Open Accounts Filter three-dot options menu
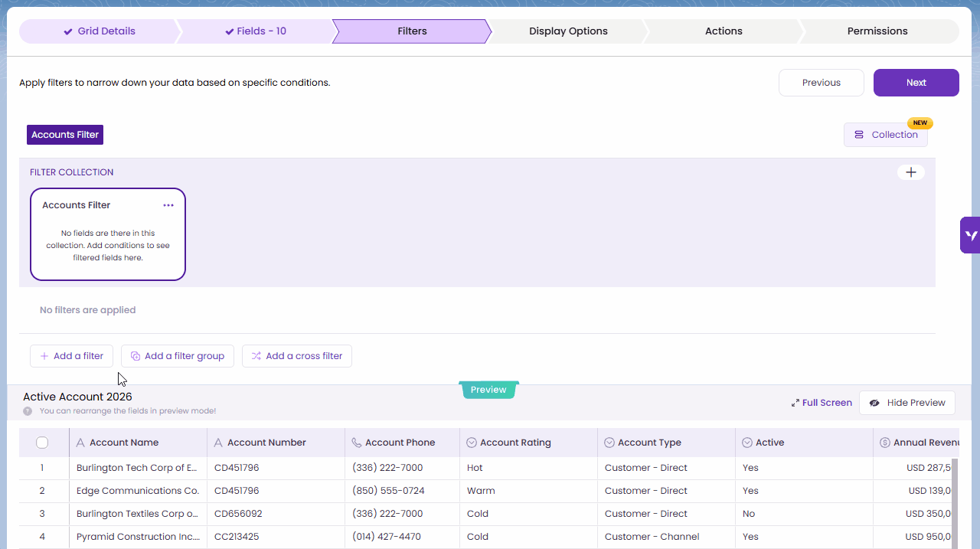Image resolution: width=980 pixels, height=549 pixels. click(x=168, y=205)
